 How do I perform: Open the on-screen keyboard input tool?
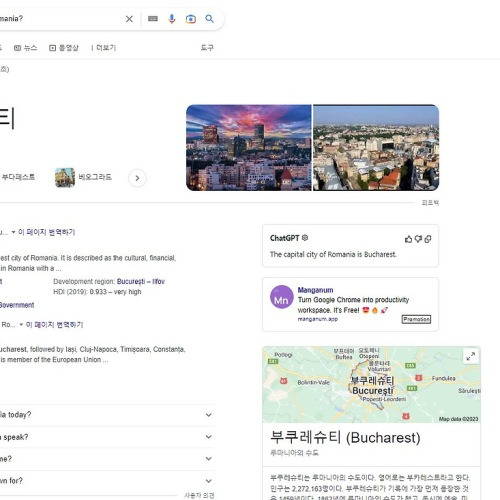[153, 19]
